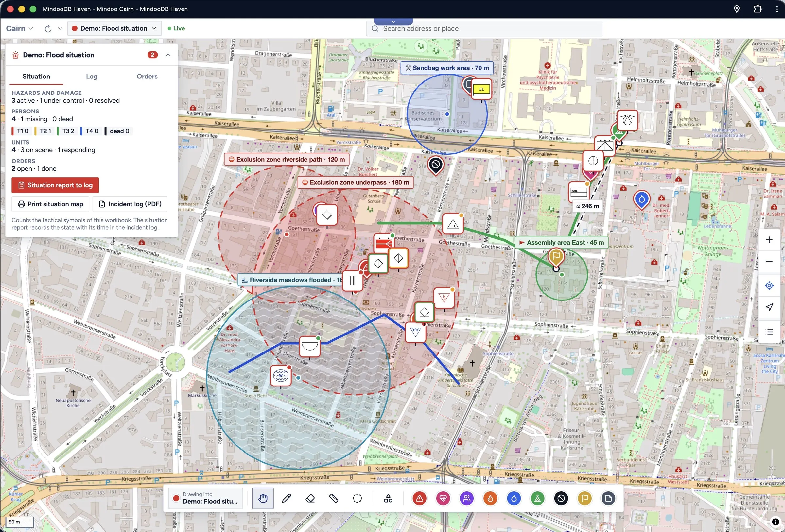Open the Drawing into target selector
Image resolution: width=785 pixels, height=532 pixels.
point(206,498)
